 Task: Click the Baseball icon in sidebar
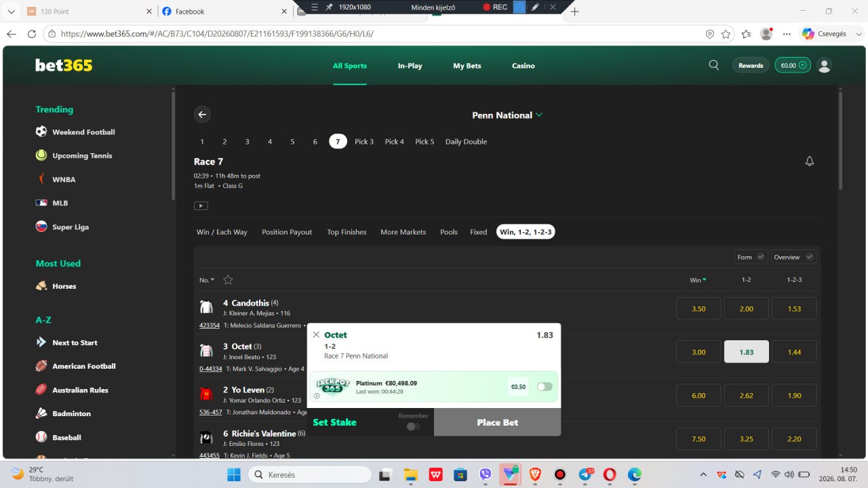(41, 437)
